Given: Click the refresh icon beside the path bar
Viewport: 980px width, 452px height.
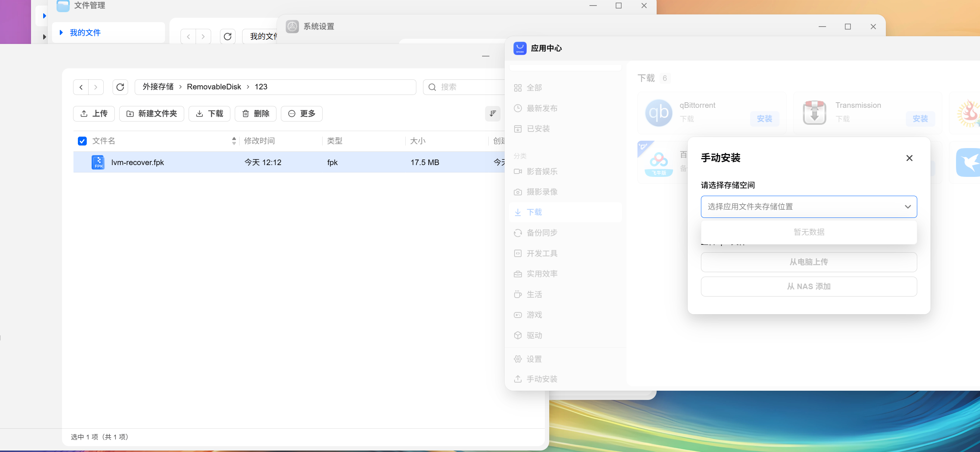Looking at the screenshot, I should (120, 87).
